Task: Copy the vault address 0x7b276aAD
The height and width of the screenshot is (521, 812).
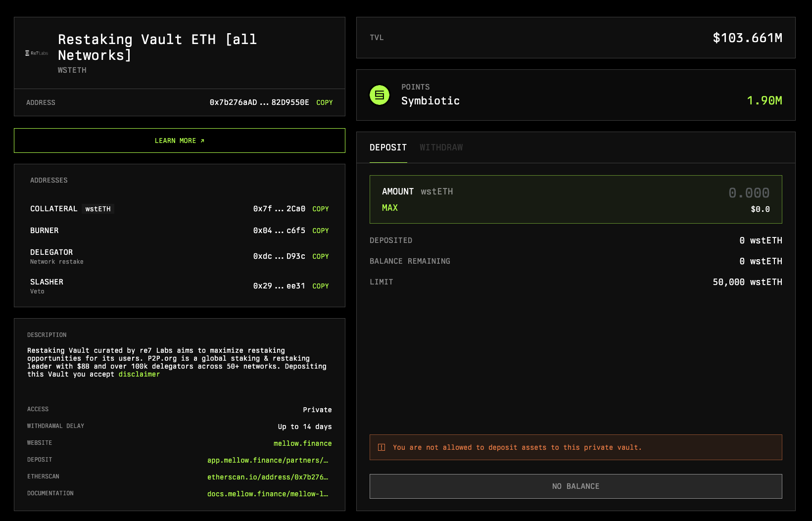Action: click(x=325, y=102)
